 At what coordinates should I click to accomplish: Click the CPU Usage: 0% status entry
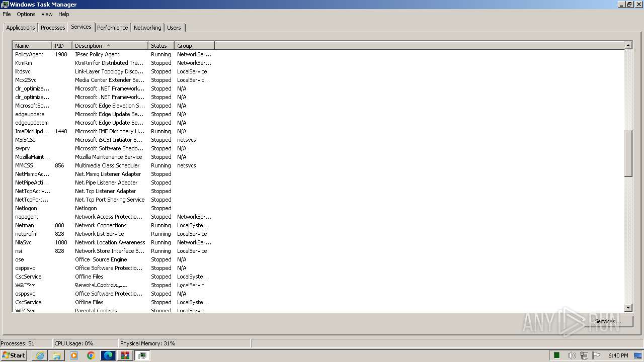pos(85,343)
